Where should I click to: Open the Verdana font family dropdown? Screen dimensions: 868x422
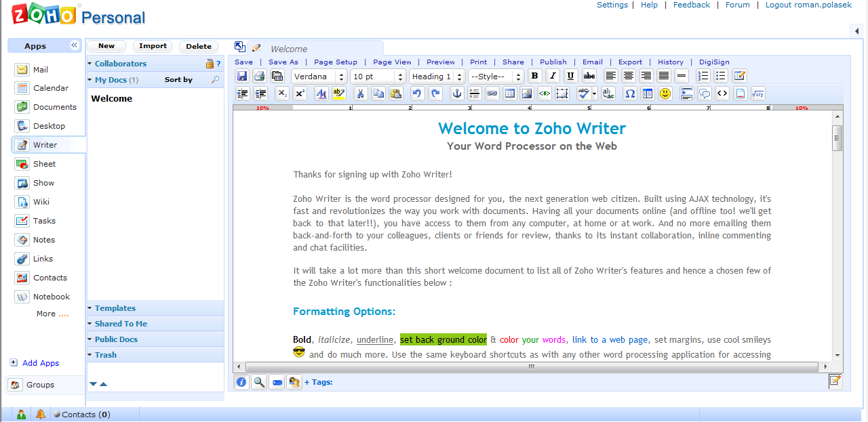click(319, 77)
